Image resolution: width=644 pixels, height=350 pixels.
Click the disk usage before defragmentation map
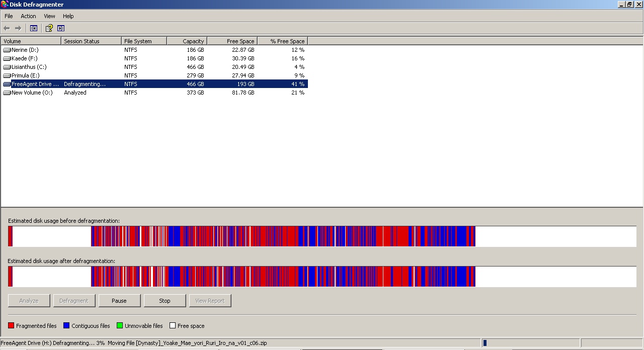[322, 236]
